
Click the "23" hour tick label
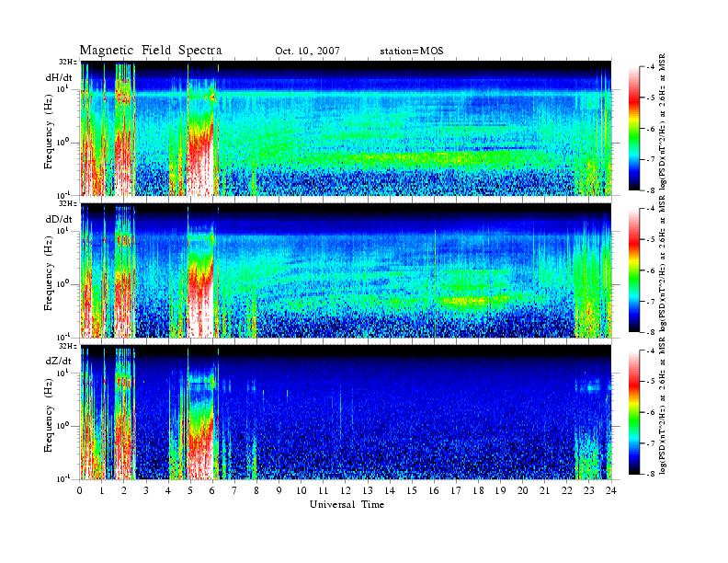[x=589, y=490]
